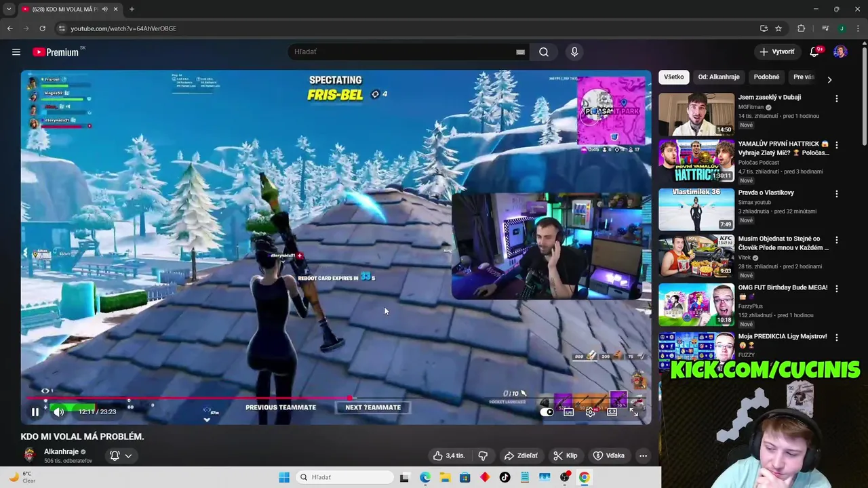This screenshot has width=868, height=488.
Task: Open the Jsem zaseklý v Dubaji thumbnail
Action: pyautogui.click(x=696, y=114)
